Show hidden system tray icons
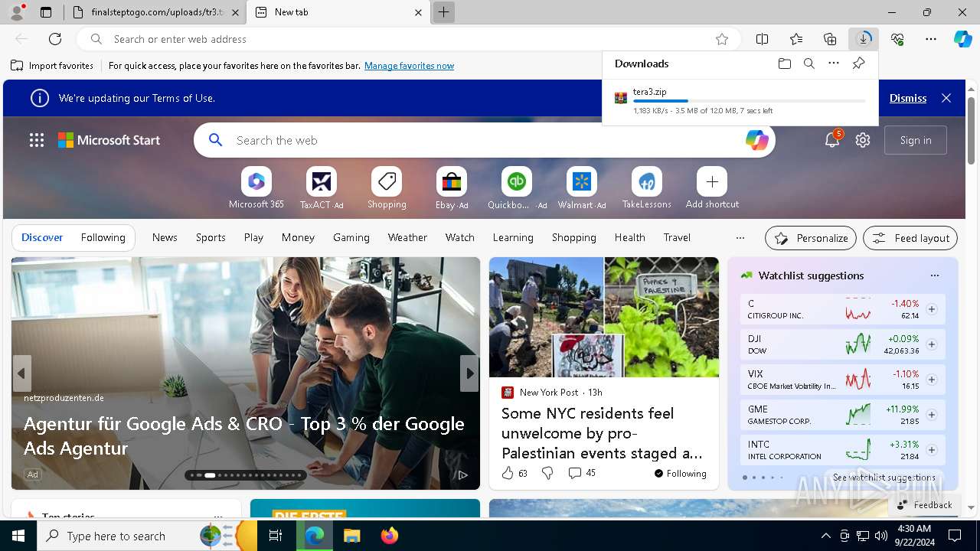The image size is (980, 551). click(825, 536)
